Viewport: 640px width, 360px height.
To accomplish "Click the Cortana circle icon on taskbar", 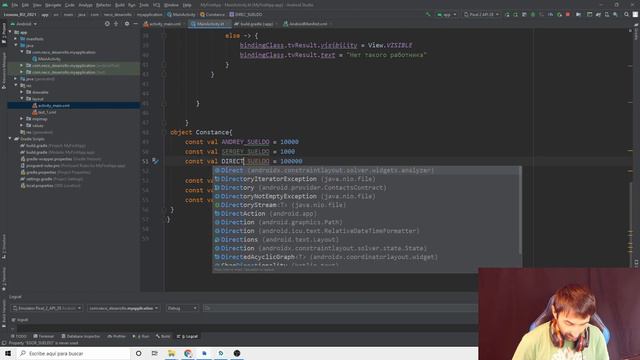I will point(138,353).
